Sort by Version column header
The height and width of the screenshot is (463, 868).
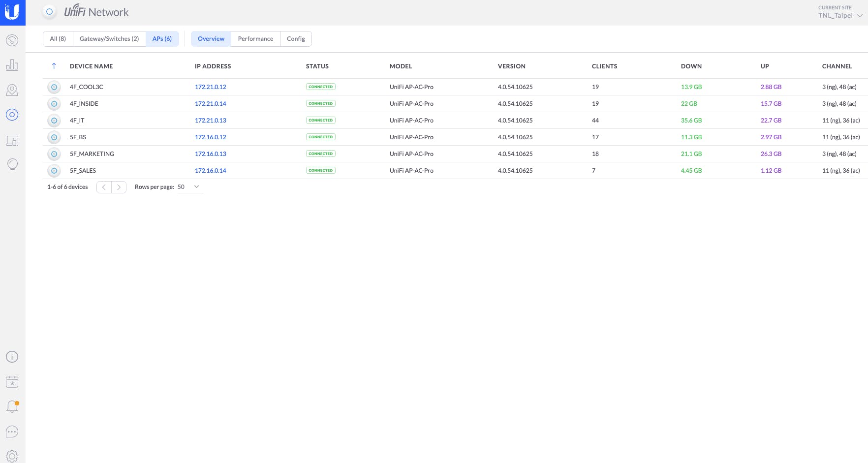point(512,66)
